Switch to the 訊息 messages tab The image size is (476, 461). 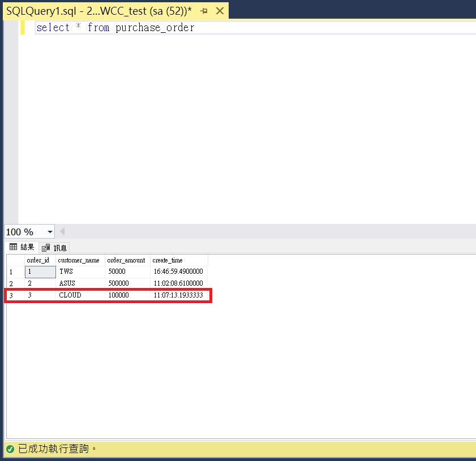click(x=54, y=248)
